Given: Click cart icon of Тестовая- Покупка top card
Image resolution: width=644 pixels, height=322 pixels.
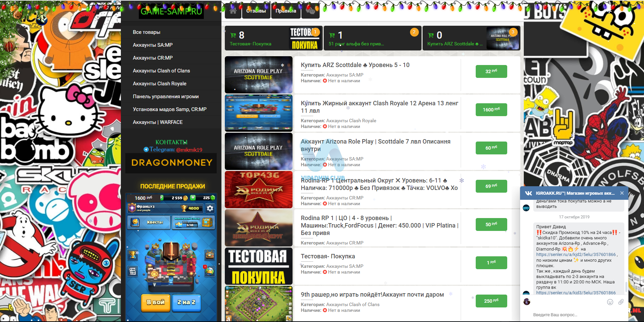Looking at the screenshot, I should click(x=233, y=35).
